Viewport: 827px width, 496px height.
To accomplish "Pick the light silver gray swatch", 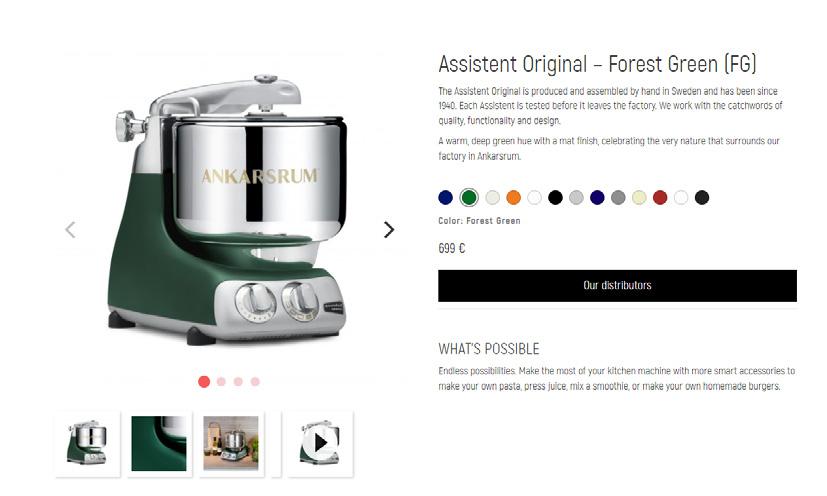I will pos(576,198).
